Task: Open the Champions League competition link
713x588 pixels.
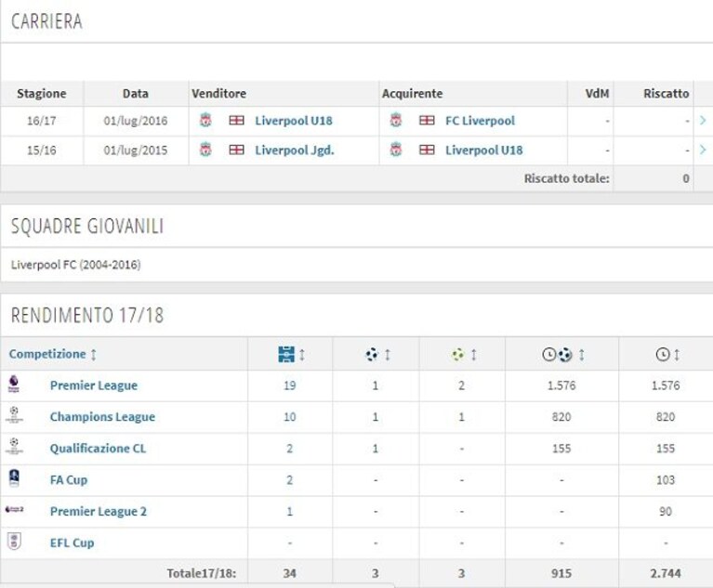Action: pos(102,417)
